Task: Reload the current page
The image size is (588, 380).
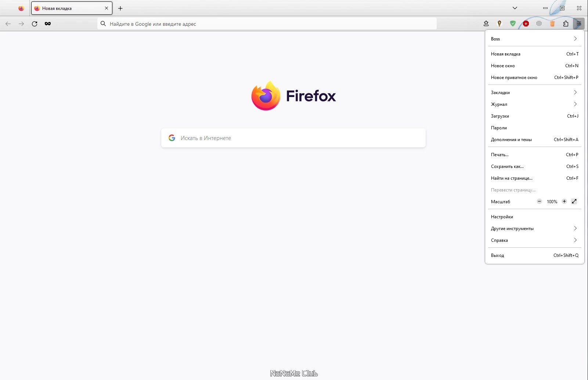Action: coord(35,24)
